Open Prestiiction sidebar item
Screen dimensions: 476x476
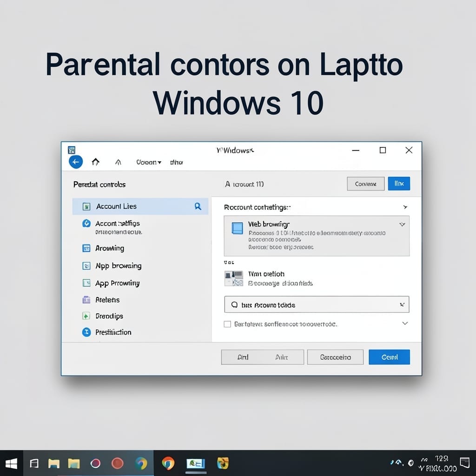click(x=113, y=332)
